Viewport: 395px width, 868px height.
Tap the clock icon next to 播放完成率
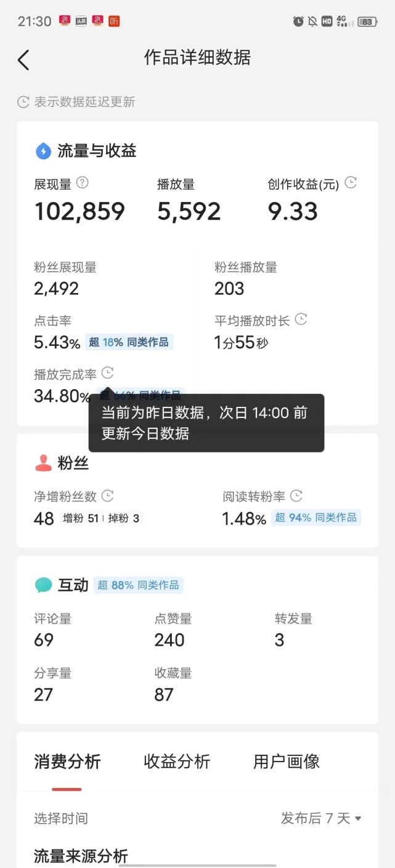107,373
